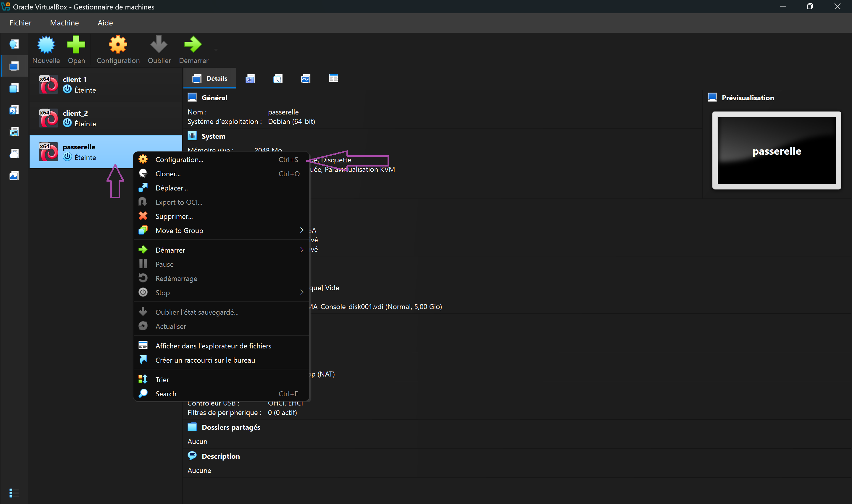Expand the Move to Group submenu
The height and width of the screenshot is (504, 852).
coord(221,230)
